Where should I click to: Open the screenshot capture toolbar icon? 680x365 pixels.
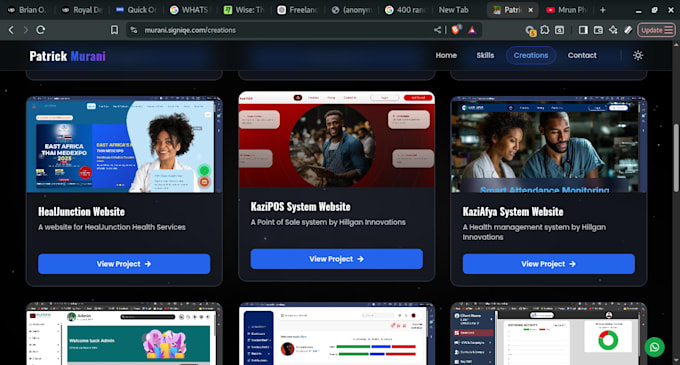point(559,30)
